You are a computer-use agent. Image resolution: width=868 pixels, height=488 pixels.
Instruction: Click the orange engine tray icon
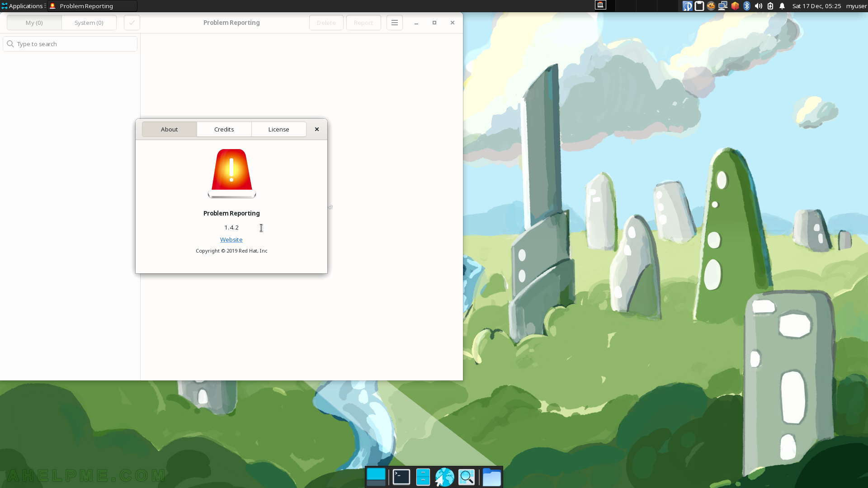pos(711,6)
